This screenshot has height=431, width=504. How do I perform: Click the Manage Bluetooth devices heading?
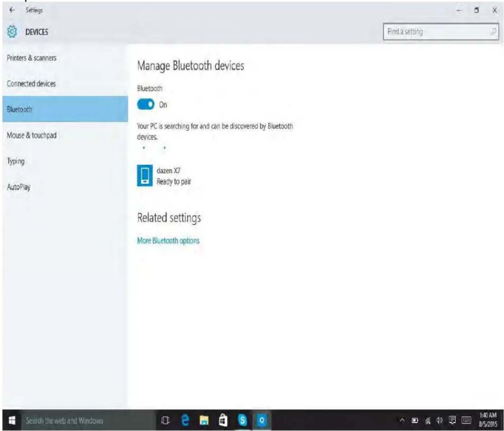click(x=190, y=66)
